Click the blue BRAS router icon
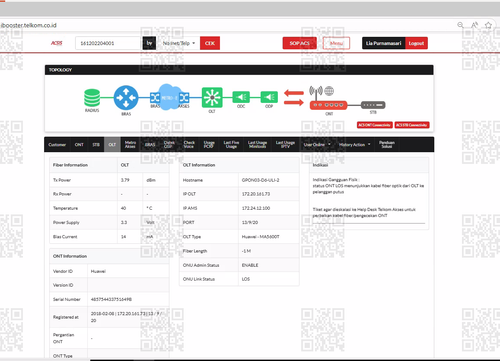The height and width of the screenshot is (361, 500). pyautogui.click(x=126, y=98)
